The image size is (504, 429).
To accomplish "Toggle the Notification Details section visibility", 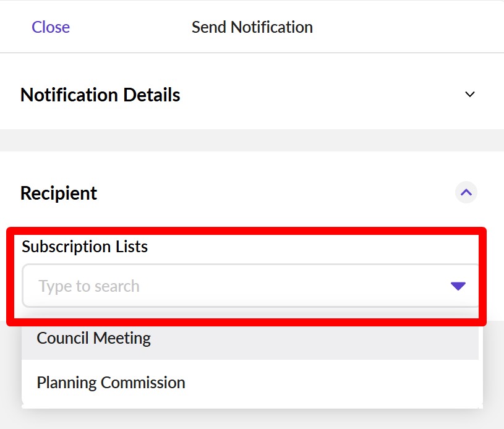I will [470, 95].
